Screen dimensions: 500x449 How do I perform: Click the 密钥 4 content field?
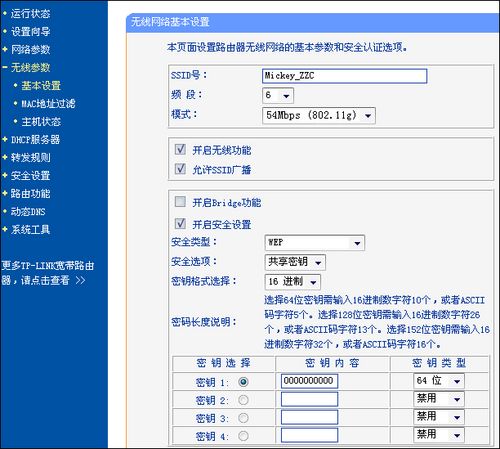pos(309,435)
